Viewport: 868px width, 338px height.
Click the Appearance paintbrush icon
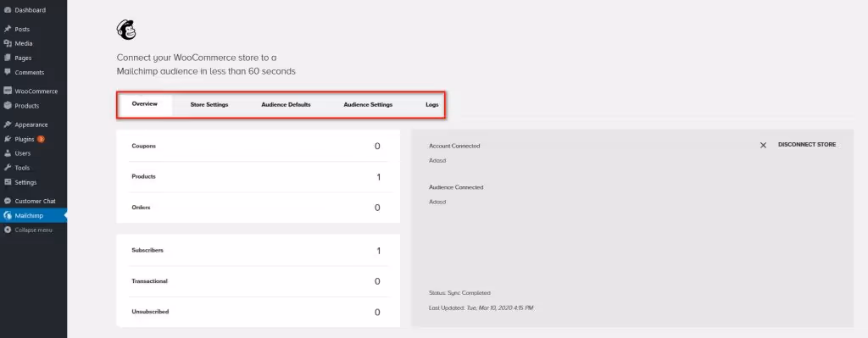pos(7,125)
